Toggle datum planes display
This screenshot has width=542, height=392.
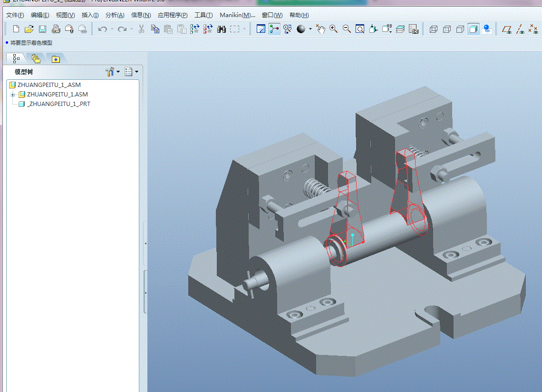[507, 29]
